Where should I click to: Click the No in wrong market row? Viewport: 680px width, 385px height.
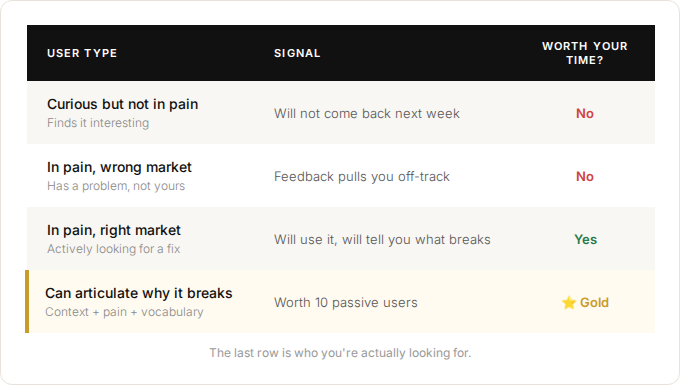click(585, 176)
